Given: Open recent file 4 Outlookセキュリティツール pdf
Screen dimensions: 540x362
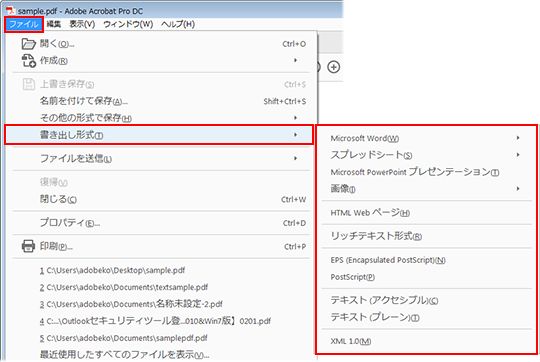Looking at the screenshot, I should 155,321.
